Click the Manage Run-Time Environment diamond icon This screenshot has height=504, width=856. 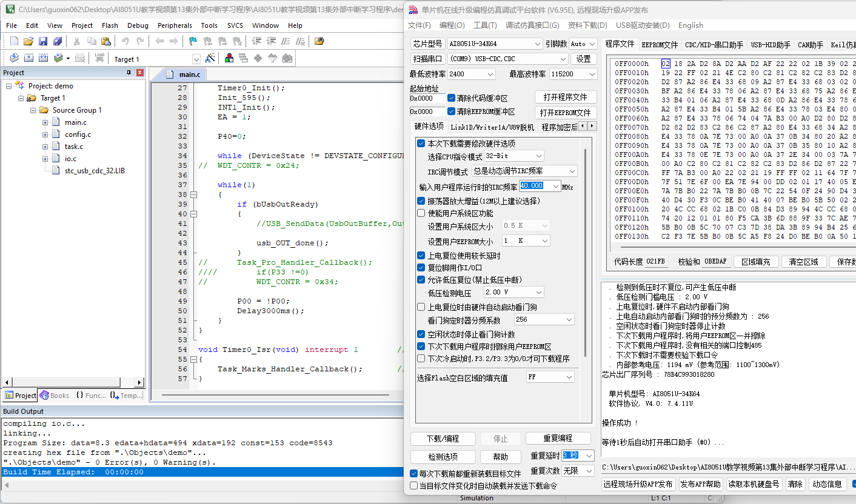tap(258, 58)
